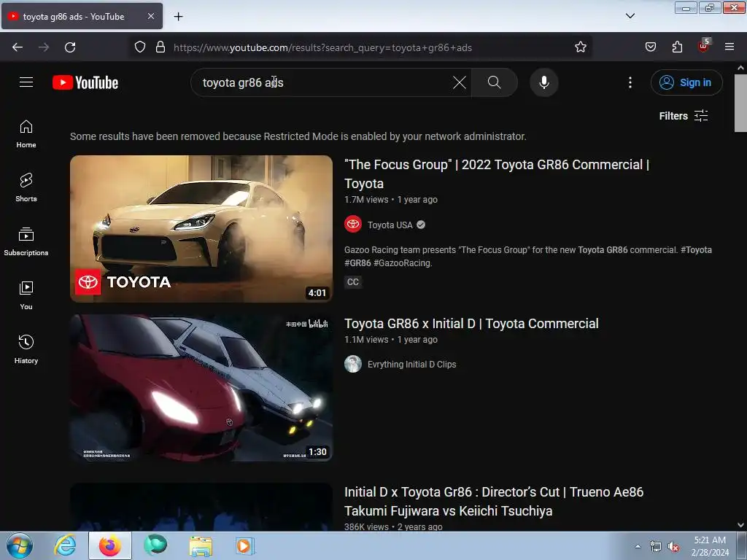This screenshot has height=560, width=747.
Task: Open YouTube settings three-dot menu
Action: [630, 82]
